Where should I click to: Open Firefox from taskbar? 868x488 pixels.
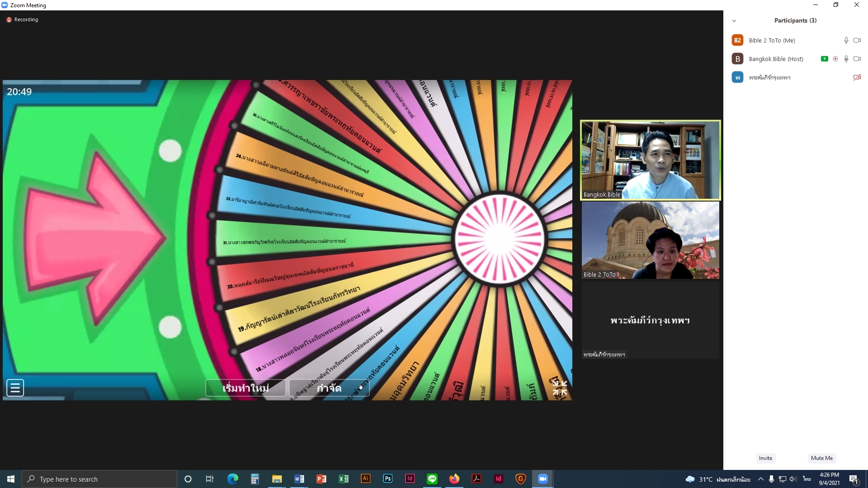[454, 479]
